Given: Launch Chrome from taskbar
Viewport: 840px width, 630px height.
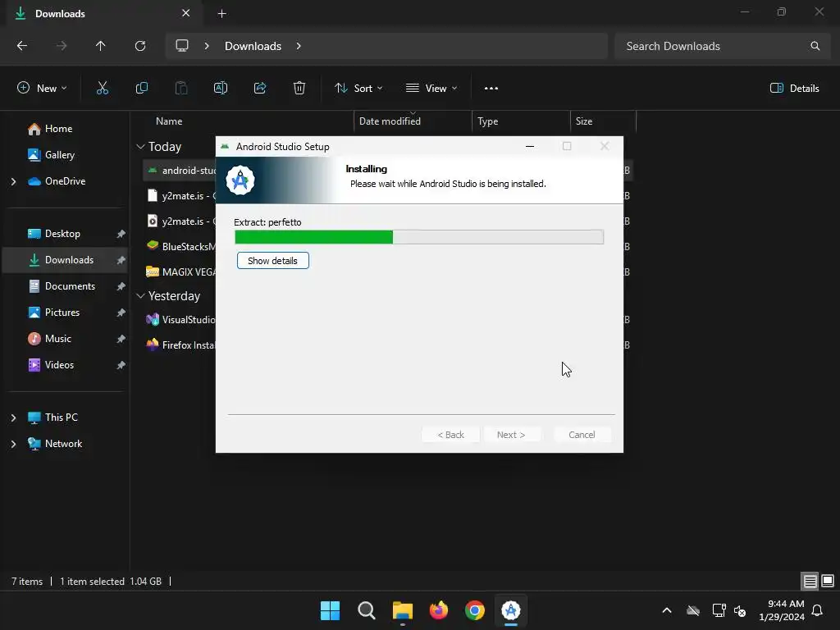Looking at the screenshot, I should [x=475, y=610].
